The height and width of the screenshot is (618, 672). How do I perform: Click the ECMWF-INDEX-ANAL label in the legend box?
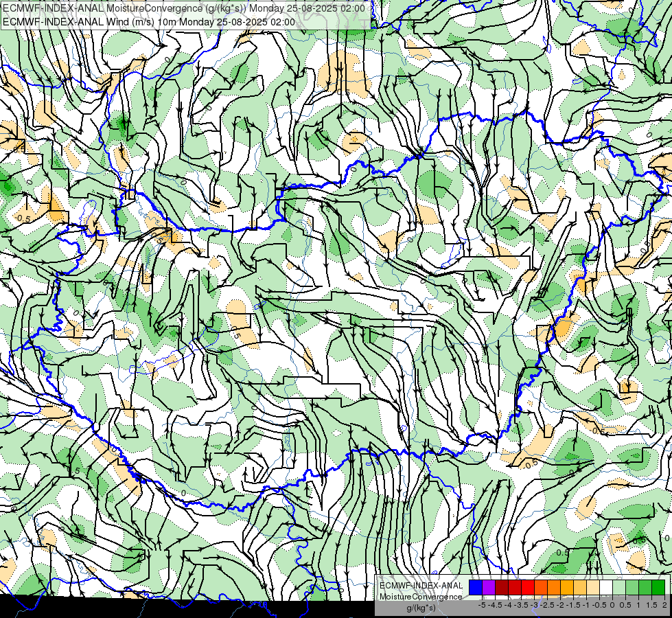coord(421,586)
